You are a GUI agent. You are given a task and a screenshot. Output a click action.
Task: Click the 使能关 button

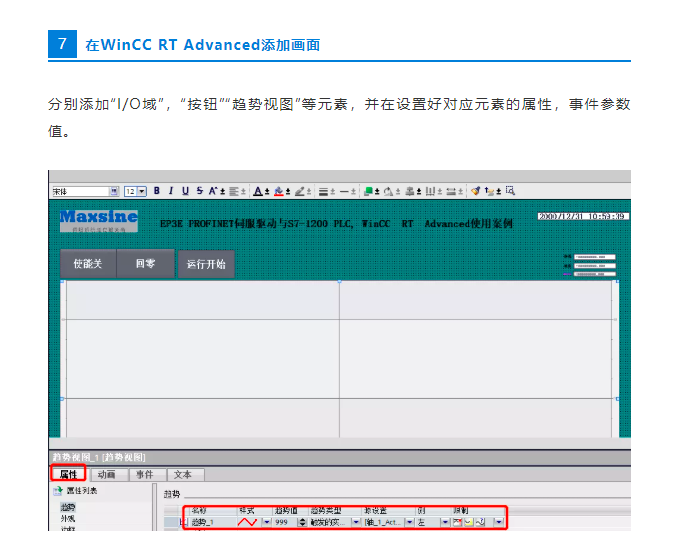click(x=87, y=264)
